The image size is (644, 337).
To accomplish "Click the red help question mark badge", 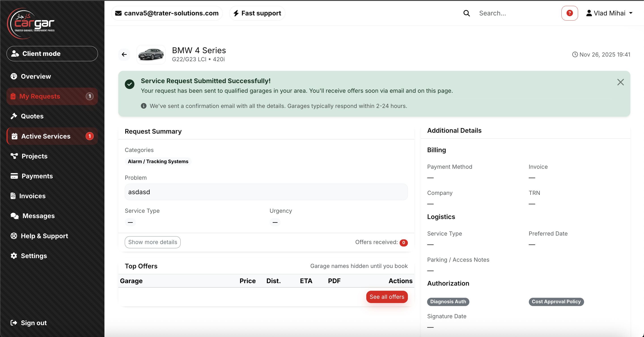I will [570, 13].
